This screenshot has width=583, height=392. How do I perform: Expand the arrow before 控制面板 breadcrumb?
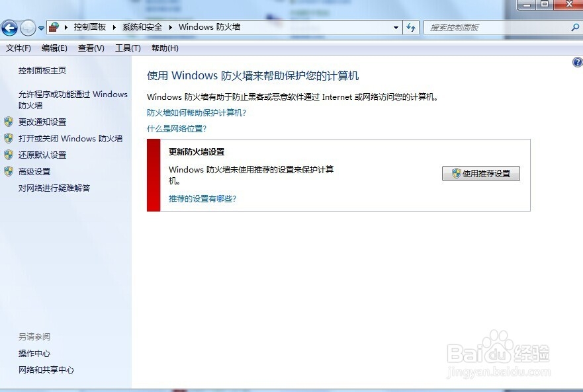tap(66, 27)
